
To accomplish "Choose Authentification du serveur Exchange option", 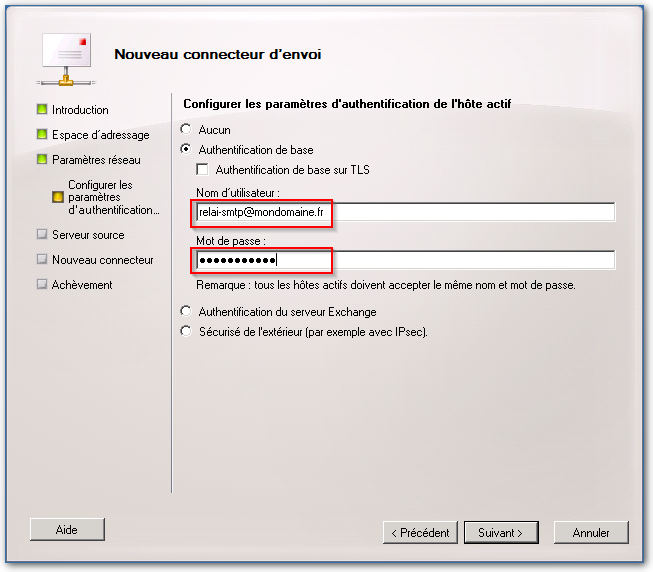I will [x=186, y=311].
